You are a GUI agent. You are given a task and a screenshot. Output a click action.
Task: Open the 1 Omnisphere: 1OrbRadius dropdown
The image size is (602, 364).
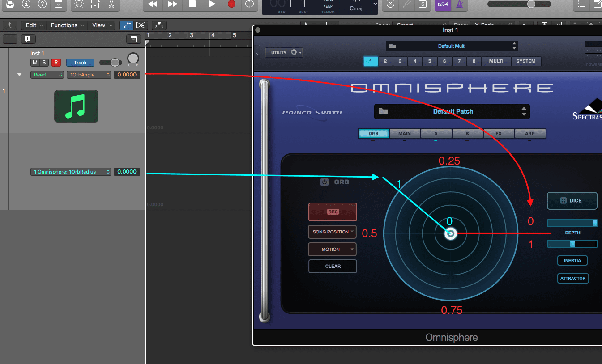coord(71,172)
